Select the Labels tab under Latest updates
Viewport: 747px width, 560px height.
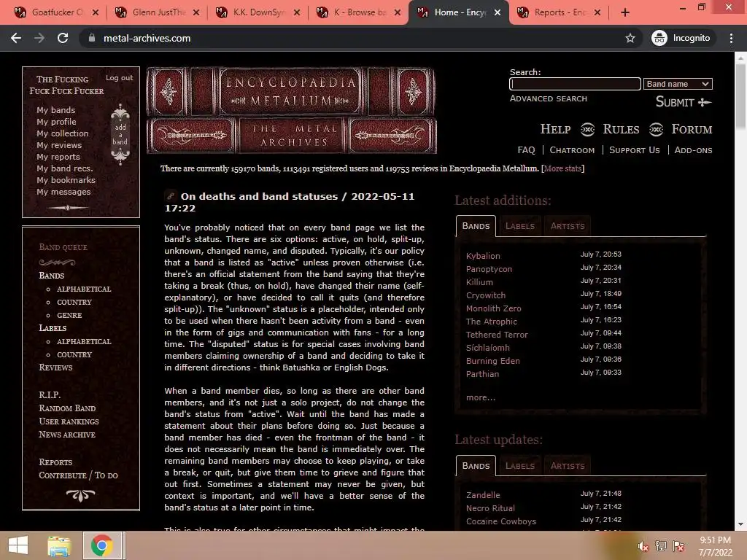click(x=519, y=466)
